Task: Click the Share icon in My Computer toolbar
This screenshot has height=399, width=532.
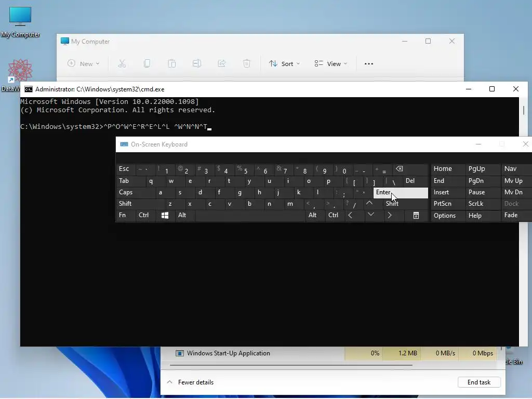Action: point(221,63)
